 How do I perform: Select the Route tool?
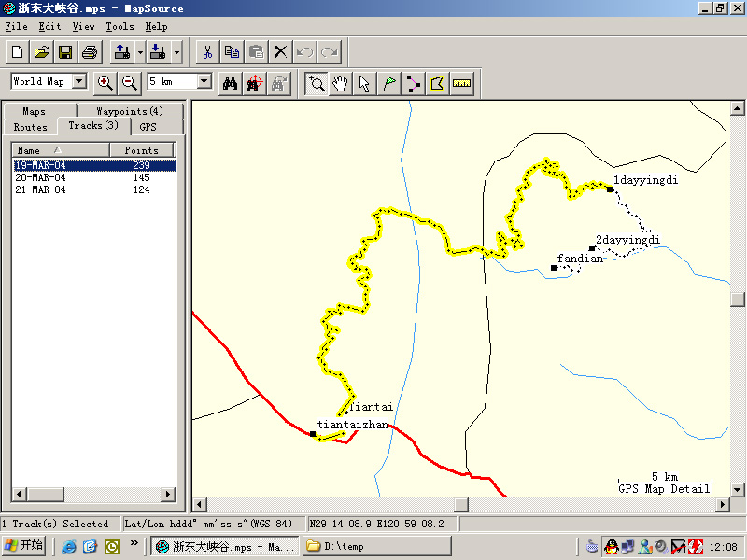pyautogui.click(x=414, y=83)
